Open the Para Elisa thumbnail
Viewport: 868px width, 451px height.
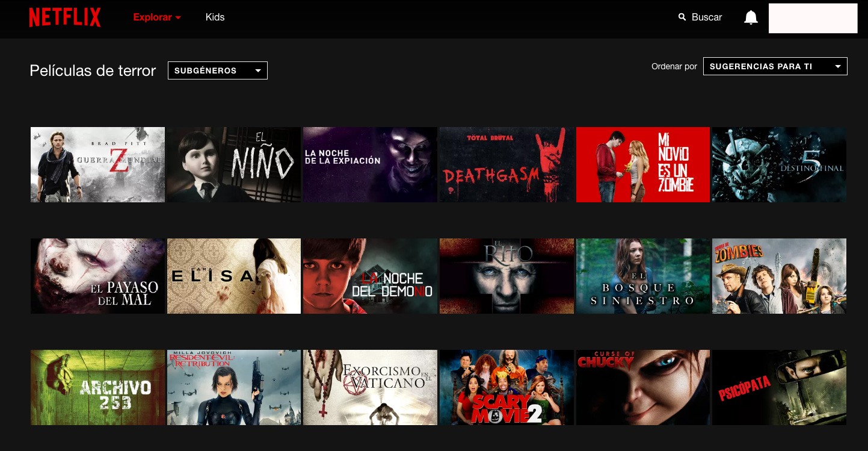pos(234,276)
